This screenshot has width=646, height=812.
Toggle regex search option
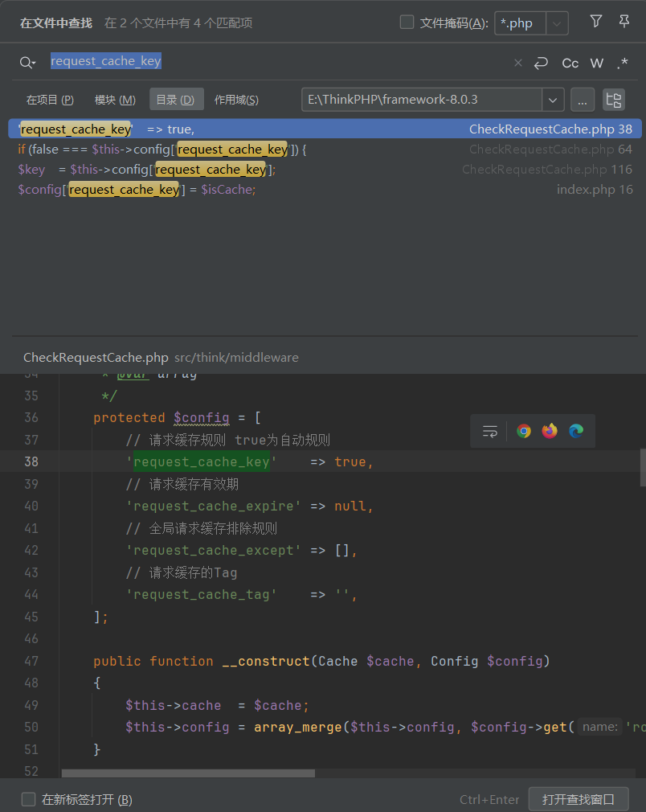623,63
